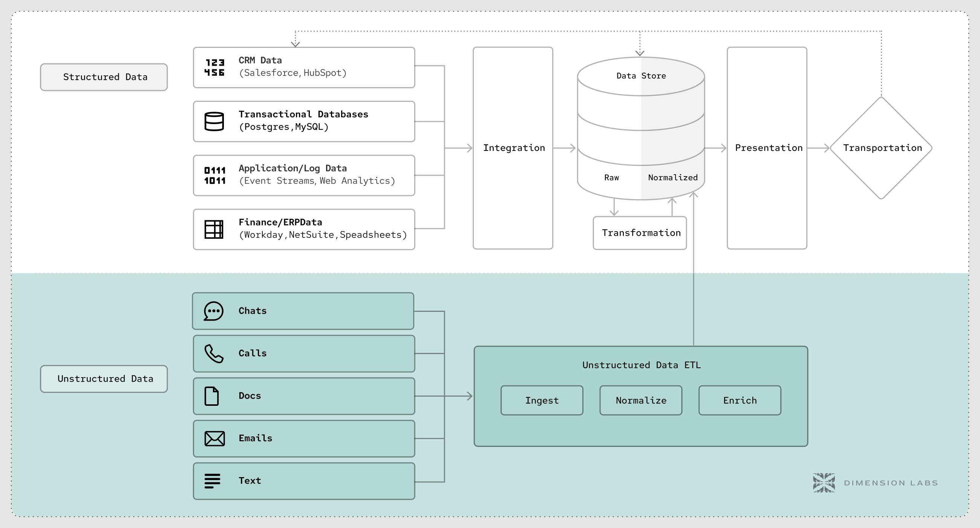The height and width of the screenshot is (528, 980).
Task: Click the Normalize step box
Action: (641, 401)
